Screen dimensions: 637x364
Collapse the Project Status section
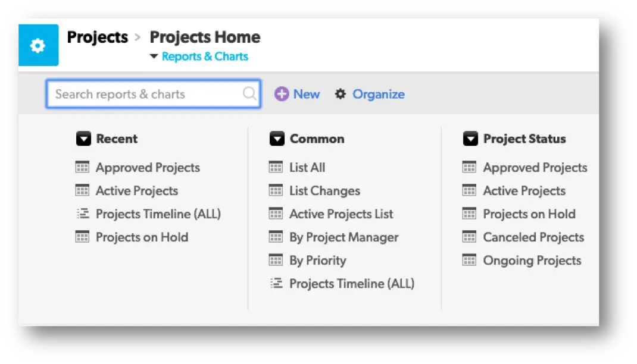[x=469, y=139]
